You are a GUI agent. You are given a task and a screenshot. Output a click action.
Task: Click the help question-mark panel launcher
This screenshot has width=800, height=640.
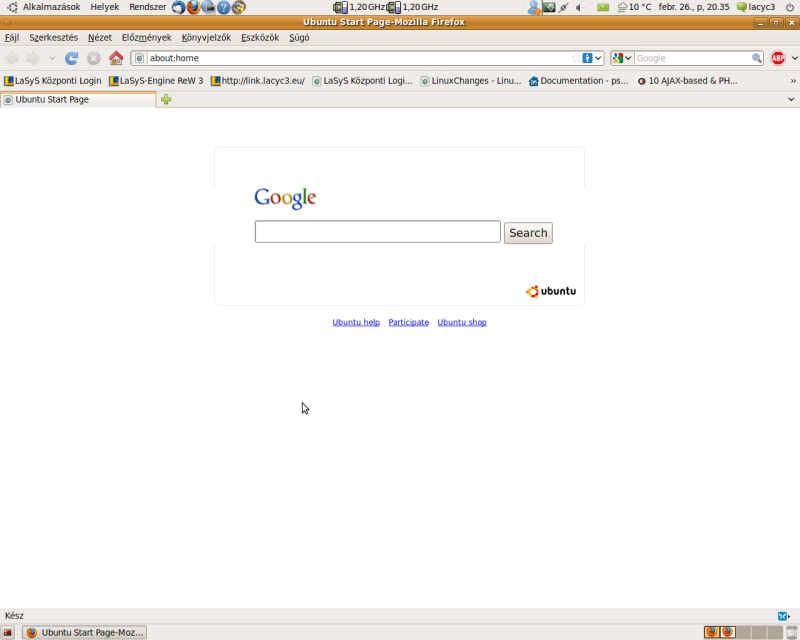(223, 7)
